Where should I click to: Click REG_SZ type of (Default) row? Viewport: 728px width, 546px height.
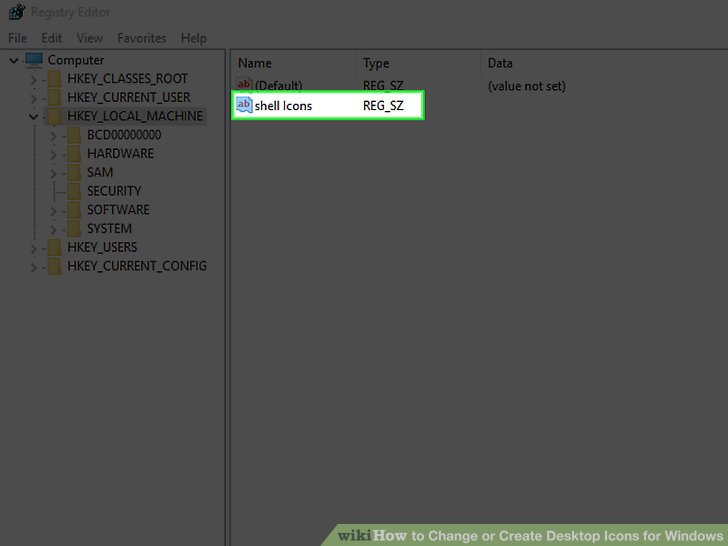pyautogui.click(x=383, y=86)
